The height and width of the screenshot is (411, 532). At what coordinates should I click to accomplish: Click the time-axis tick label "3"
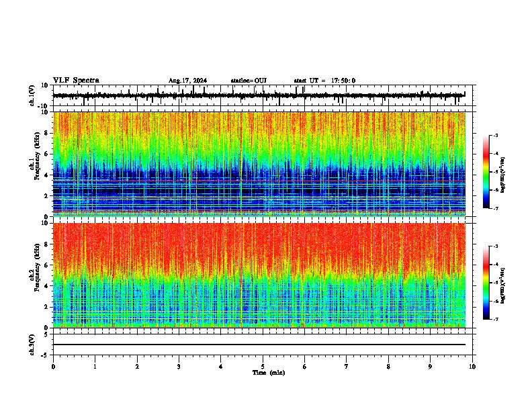click(x=179, y=367)
